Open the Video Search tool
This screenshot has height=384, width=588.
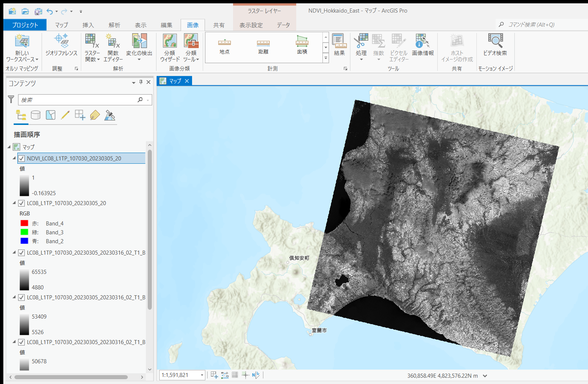[x=495, y=45]
